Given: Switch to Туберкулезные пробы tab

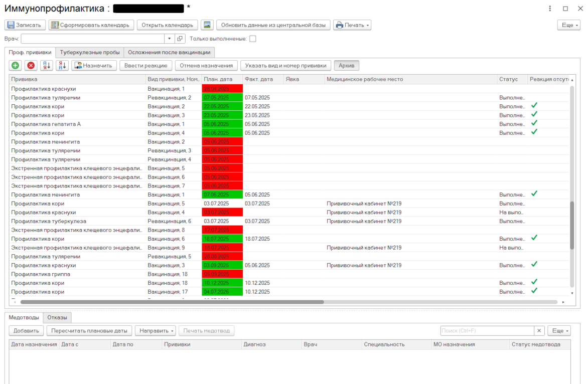Looking at the screenshot, I should tap(89, 52).
